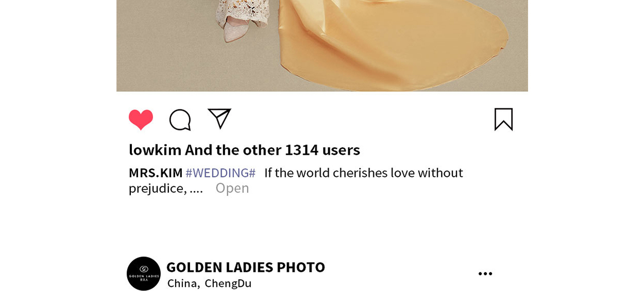The height and width of the screenshot is (291, 644).
Task: Expand the caption with Open
Action: pyautogui.click(x=232, y=188)
